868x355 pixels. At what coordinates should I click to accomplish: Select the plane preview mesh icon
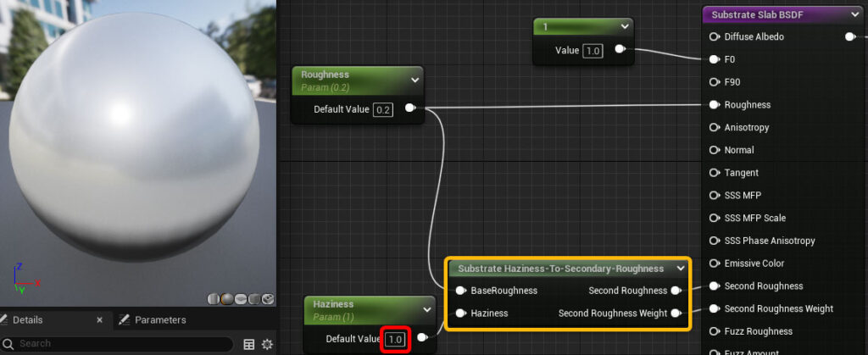click(240, 299)
